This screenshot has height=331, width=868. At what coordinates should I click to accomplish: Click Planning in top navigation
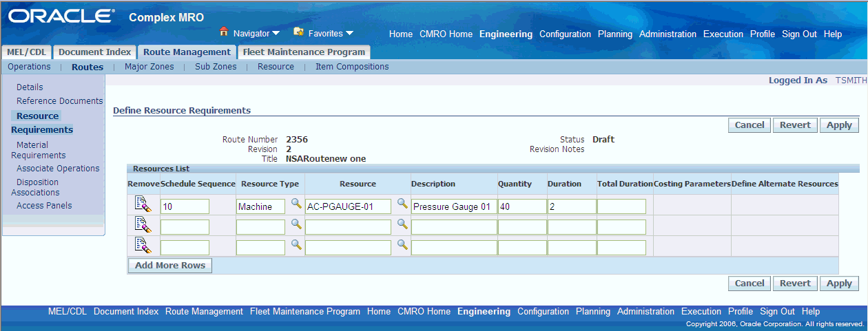tap(615, 34)
